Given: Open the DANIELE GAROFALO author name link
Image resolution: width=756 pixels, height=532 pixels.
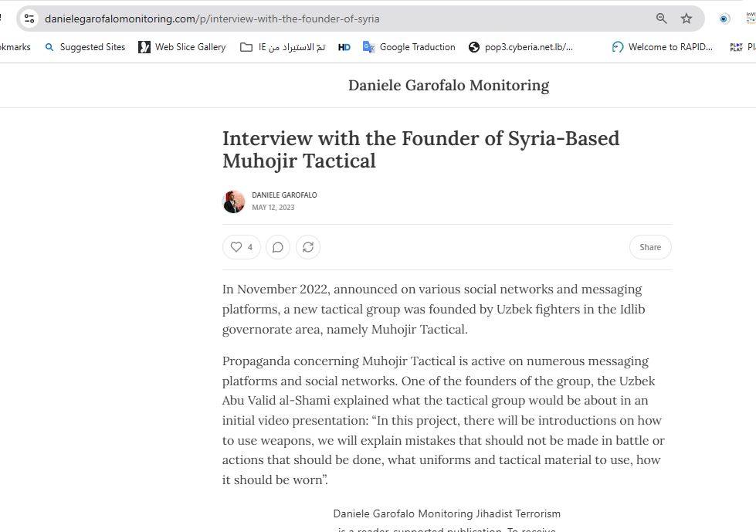Looking at the screenshot, I should (x=284, y=195).
